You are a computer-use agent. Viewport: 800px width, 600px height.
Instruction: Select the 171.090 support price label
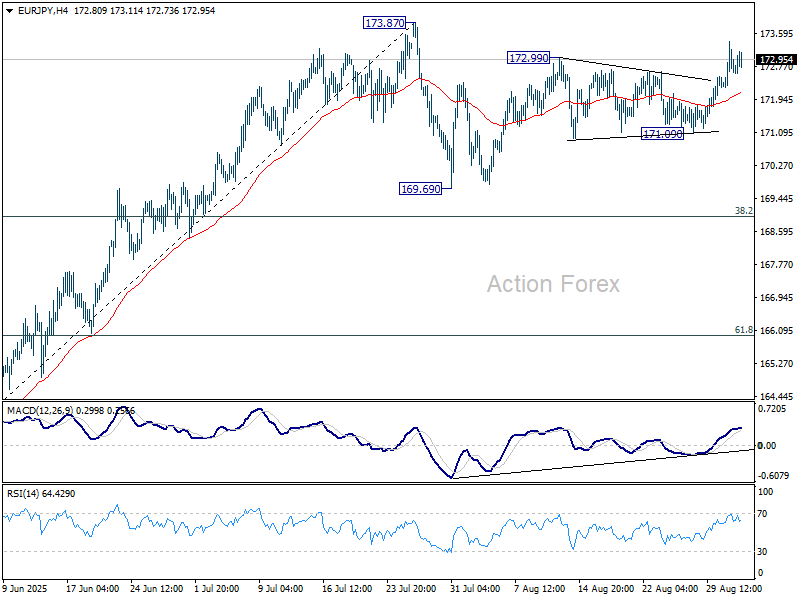(662, 133)
